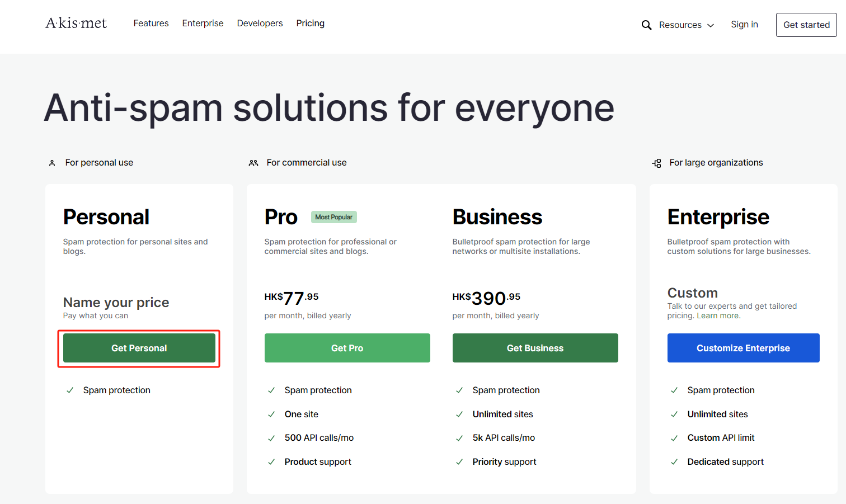Viewport: 846px width, 504px height.
Task: Click '5k API calls/mo' text
Action: click(504, 438)
